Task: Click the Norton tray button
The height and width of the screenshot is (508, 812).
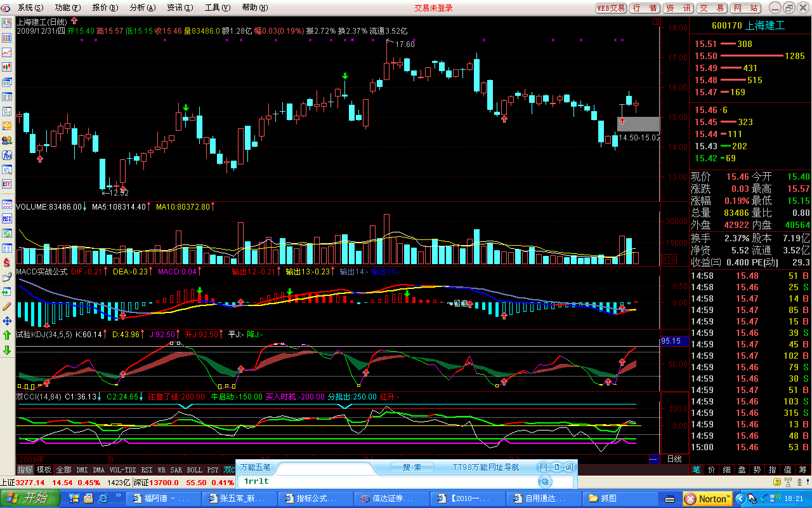Action: (x=707, y=498)
